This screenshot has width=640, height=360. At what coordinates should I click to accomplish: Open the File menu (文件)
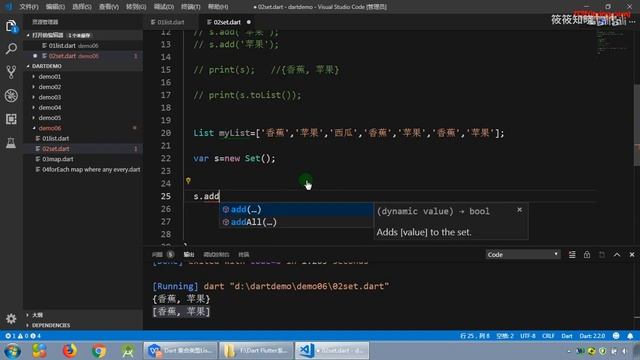point(29,7)
